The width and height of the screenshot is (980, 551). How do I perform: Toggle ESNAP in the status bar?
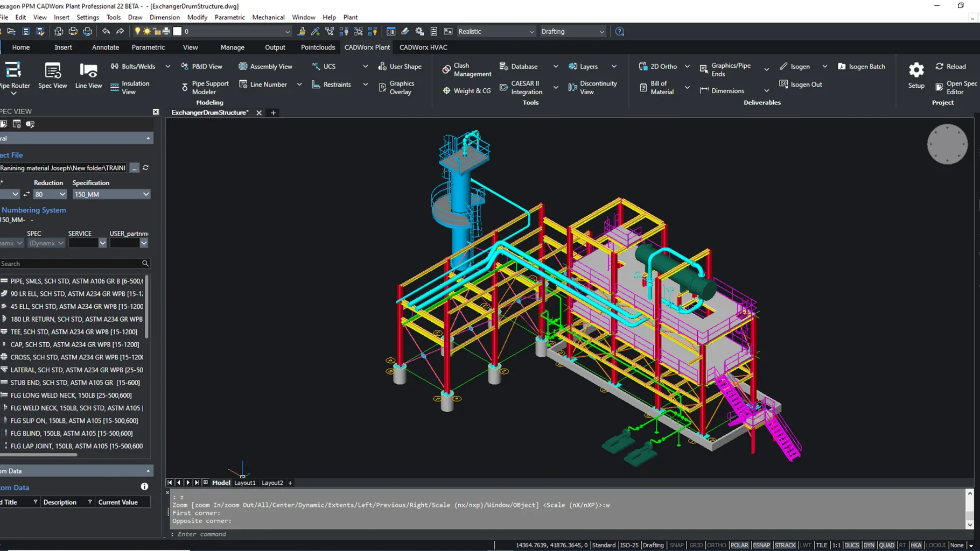point(761,545)
